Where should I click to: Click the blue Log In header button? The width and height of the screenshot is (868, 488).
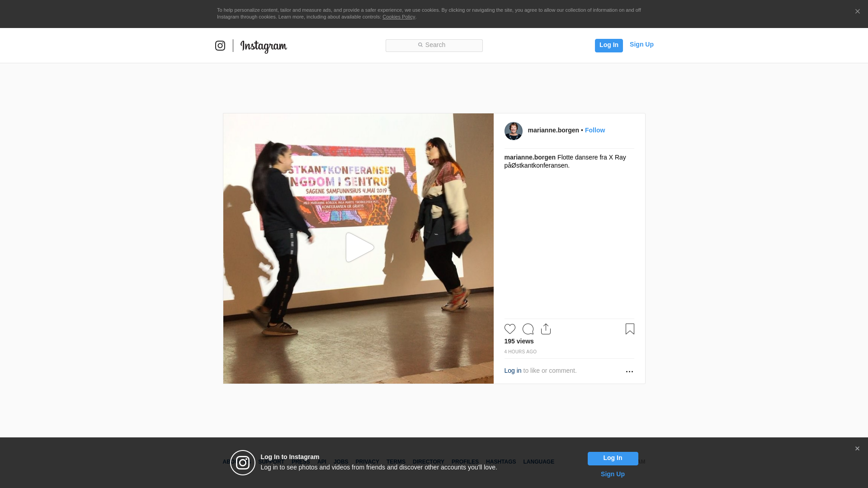click(x=609, y=45)
